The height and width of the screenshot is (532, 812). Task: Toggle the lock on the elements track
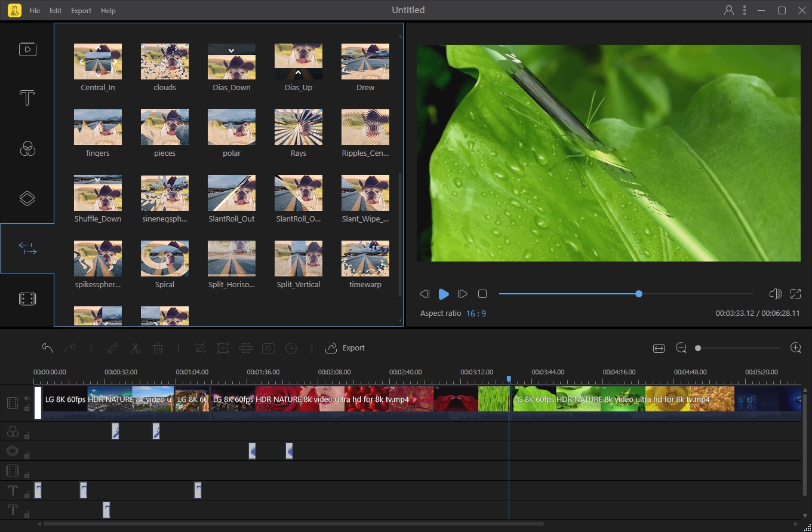click(x=27, y=475)
